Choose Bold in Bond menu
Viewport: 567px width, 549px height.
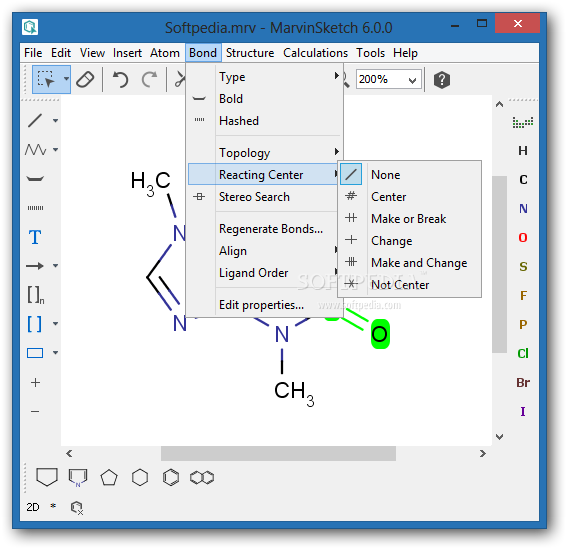coord(264,99)
